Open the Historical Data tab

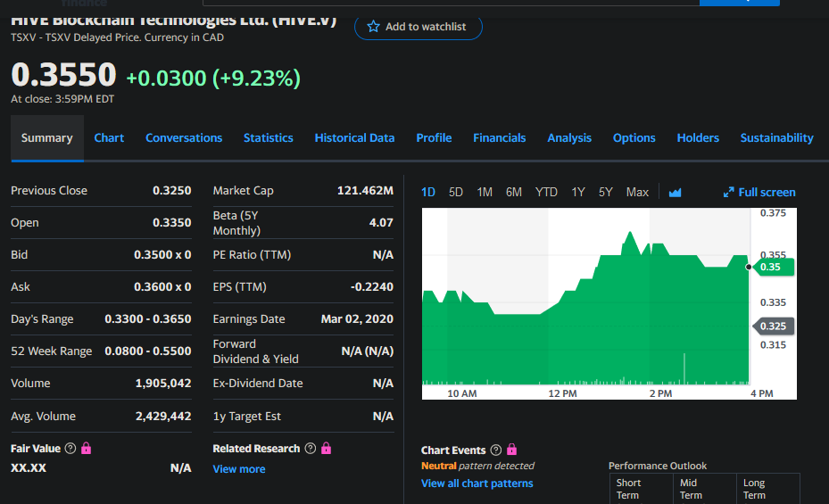click(354, 137)
